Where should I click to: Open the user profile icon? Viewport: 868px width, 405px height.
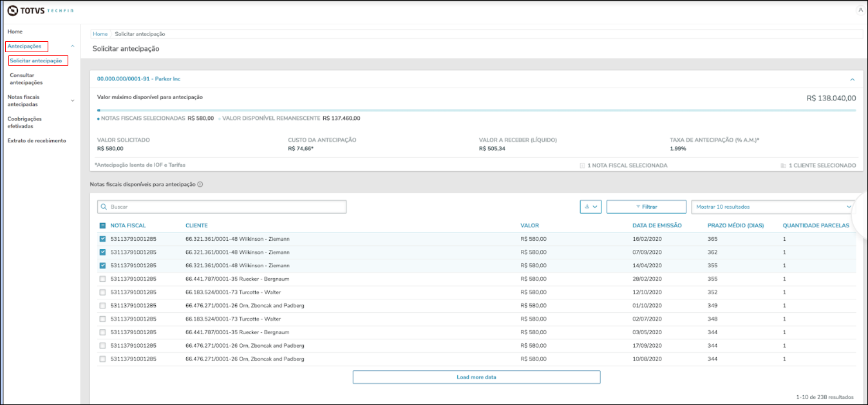click(860, 10)
